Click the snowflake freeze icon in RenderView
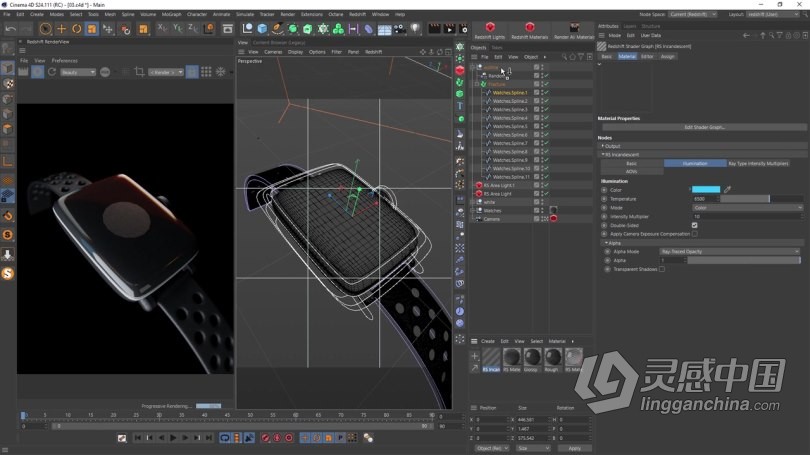The height and width of the screenshot is (455, 810). [x=221, y=72]
